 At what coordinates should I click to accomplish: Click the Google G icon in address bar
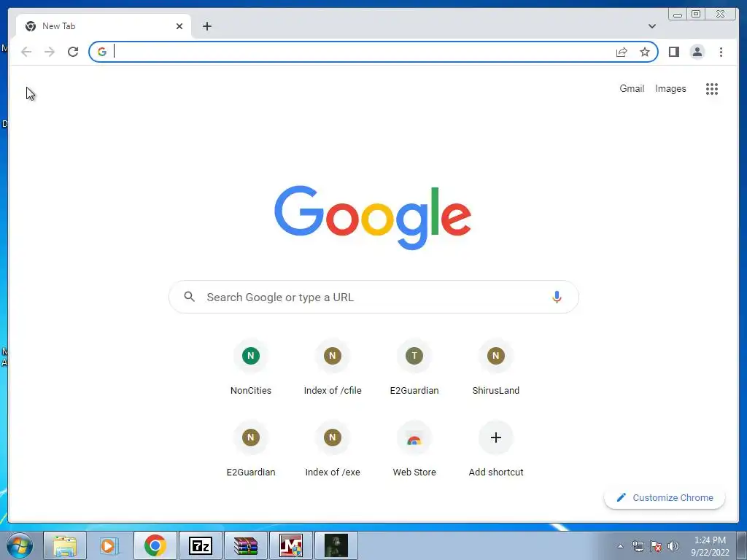coord(101,52)
